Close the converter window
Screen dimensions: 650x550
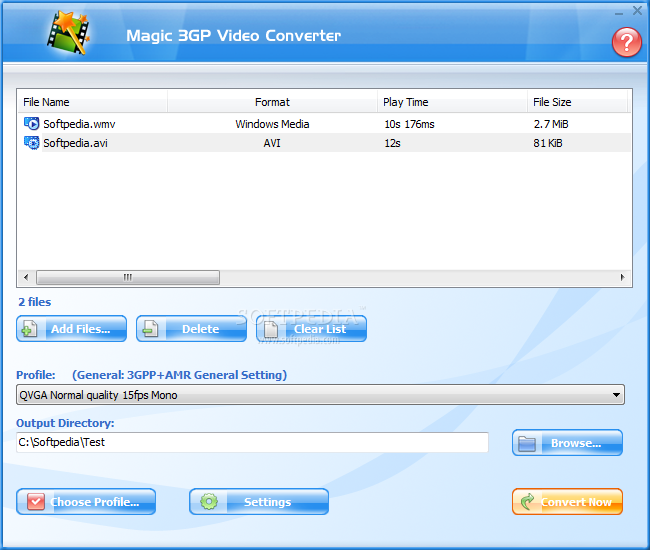pos(637,10)
